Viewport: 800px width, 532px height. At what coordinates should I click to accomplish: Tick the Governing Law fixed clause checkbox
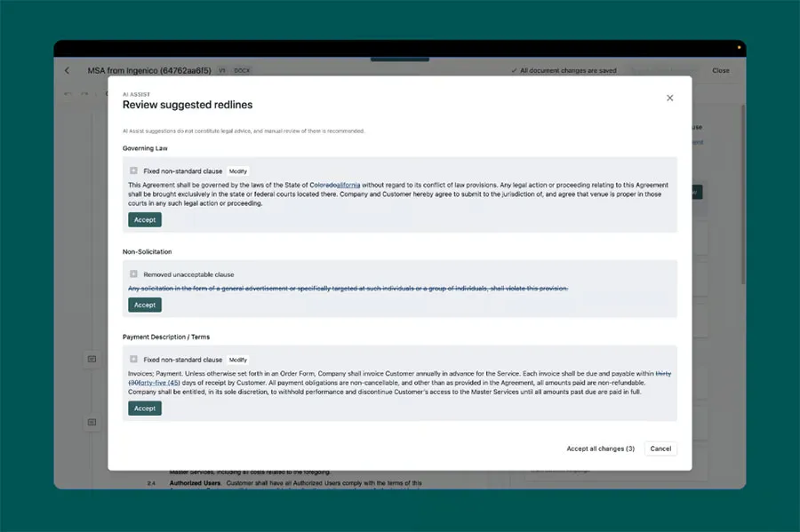(133, 171)
